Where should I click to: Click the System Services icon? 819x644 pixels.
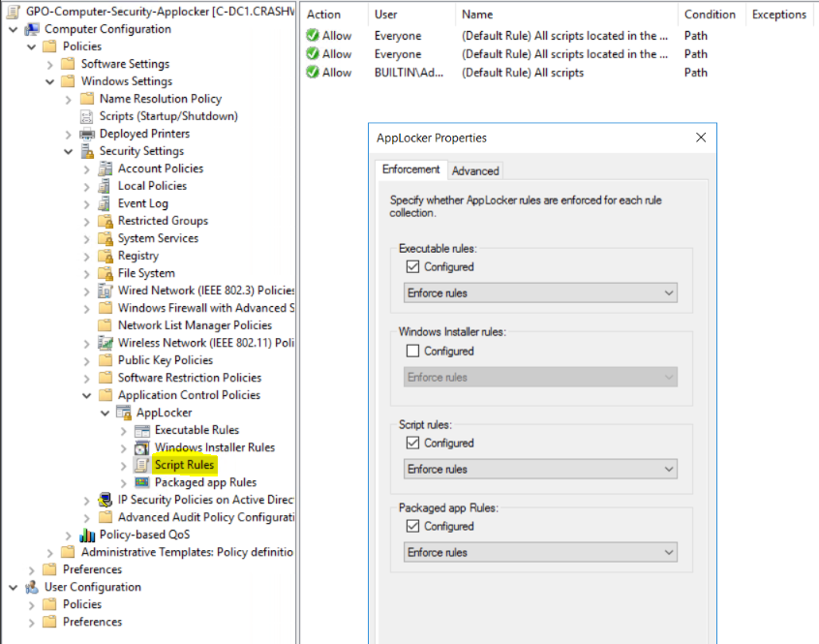pyautogui.click(x=105, y=238)
